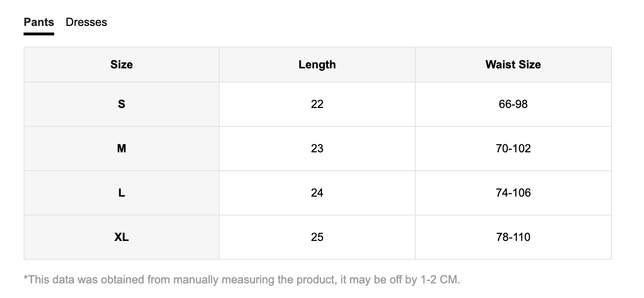Click the asterisk starting the footnote
644x298 pixels.
tap(26, 278)
